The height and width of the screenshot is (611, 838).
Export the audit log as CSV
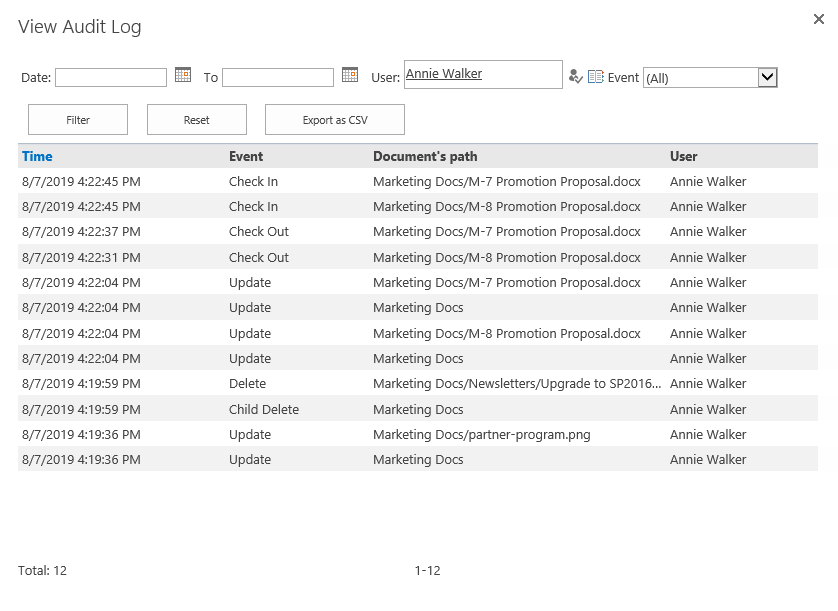click(335, 120)
